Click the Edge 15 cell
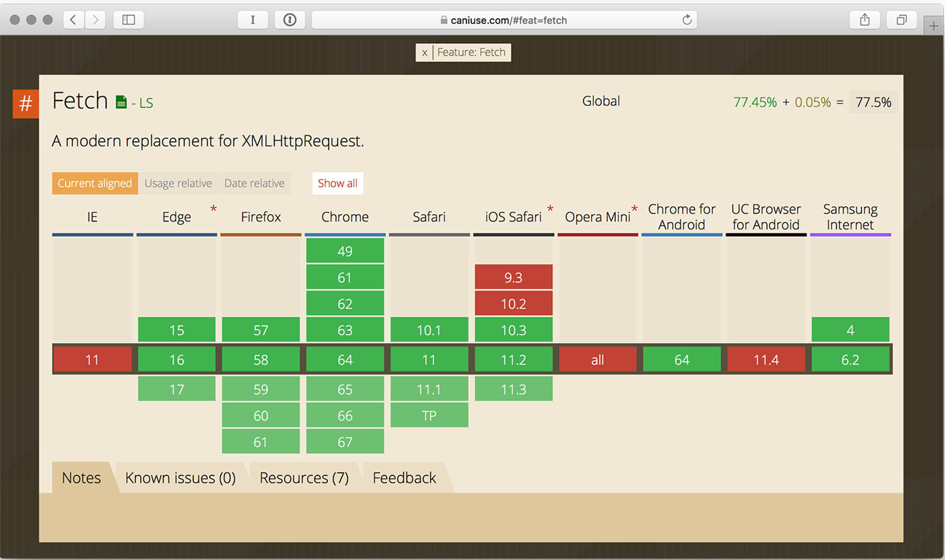 177,330
